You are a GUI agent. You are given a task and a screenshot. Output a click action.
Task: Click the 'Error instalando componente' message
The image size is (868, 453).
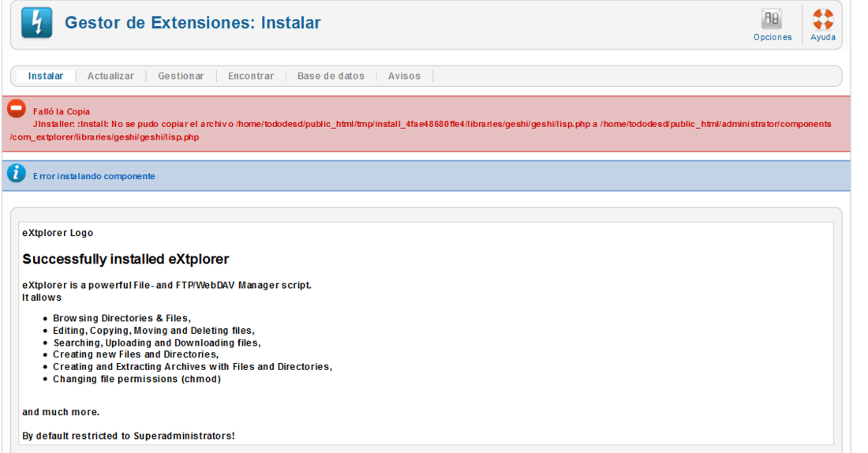point(94,176)
